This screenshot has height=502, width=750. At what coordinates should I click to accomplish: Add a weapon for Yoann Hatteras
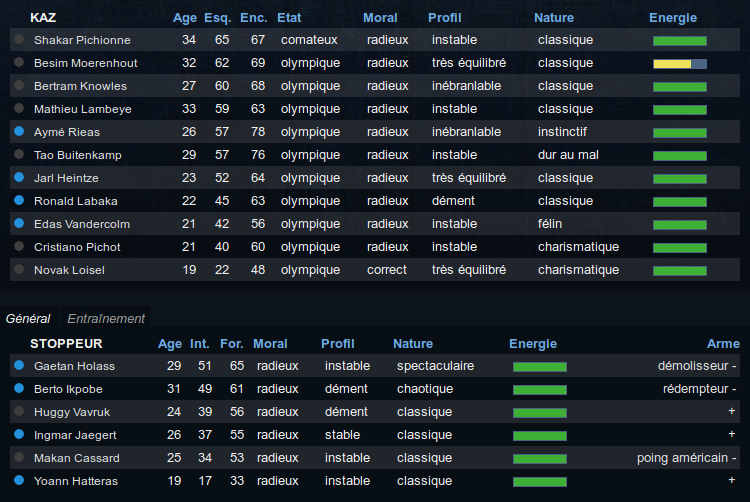coord(731,480)
